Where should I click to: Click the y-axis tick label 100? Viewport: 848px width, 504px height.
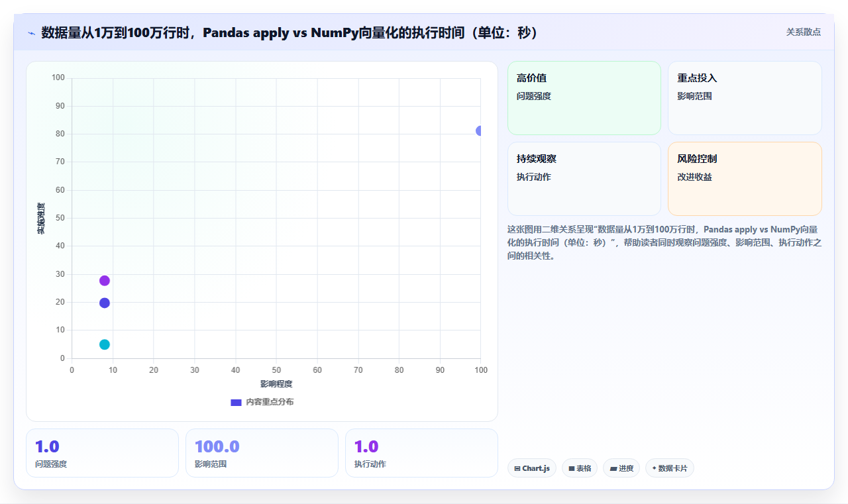(x=58, y=78)
